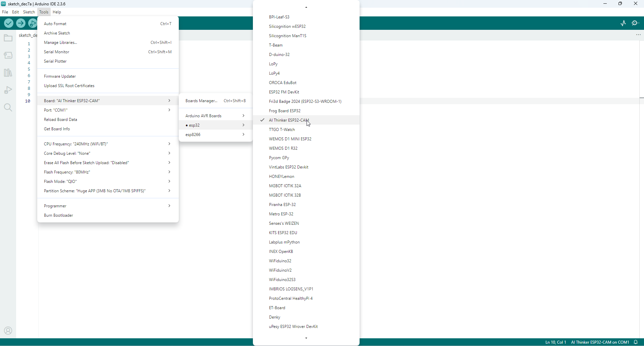
Task: Click Boards Manager... entry
Action: click(x=201, y=101)
